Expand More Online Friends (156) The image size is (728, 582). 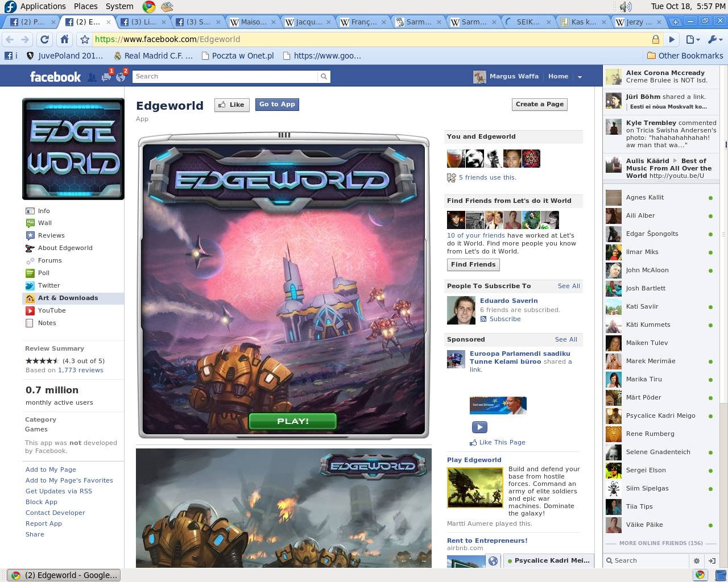click(x=660, y=543)
